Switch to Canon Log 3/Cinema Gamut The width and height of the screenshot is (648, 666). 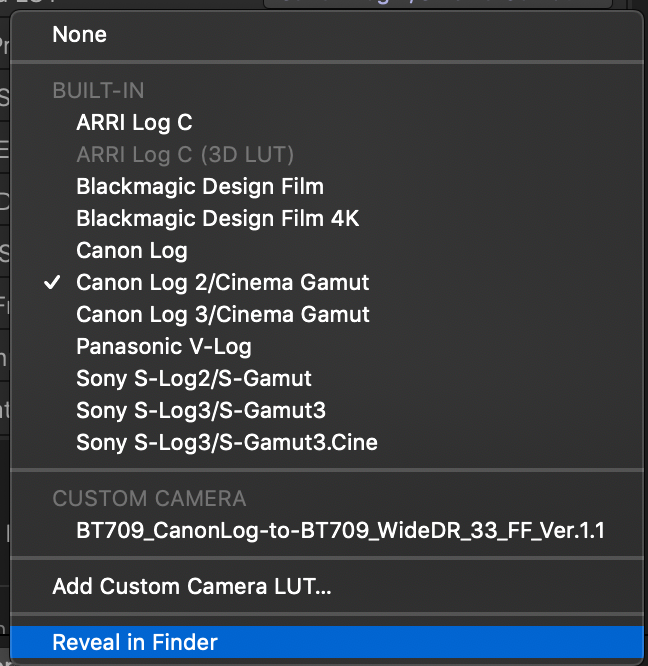[223, 315]
